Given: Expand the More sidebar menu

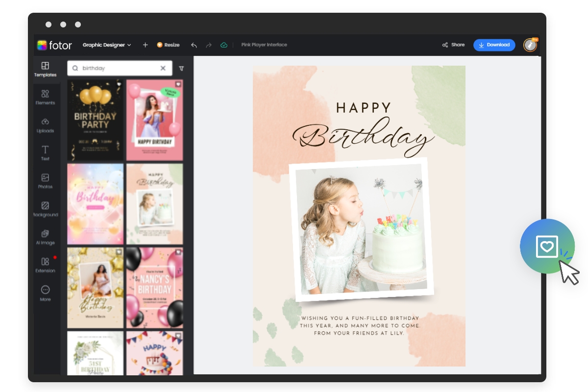Looking at the screenshot, I should point(46,293).
